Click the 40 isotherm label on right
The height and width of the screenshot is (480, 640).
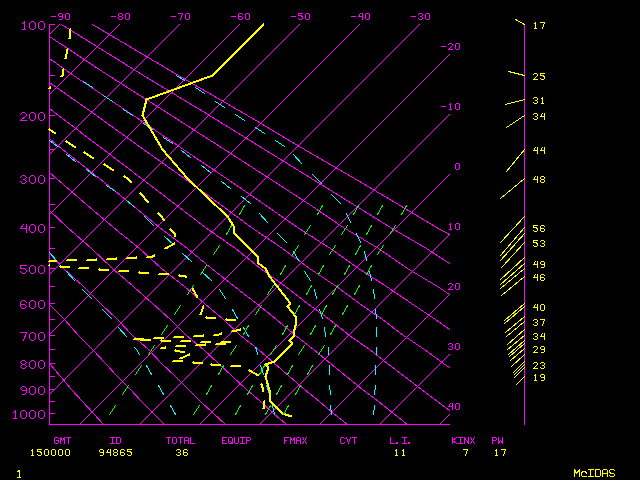click(x=454, y=407)
